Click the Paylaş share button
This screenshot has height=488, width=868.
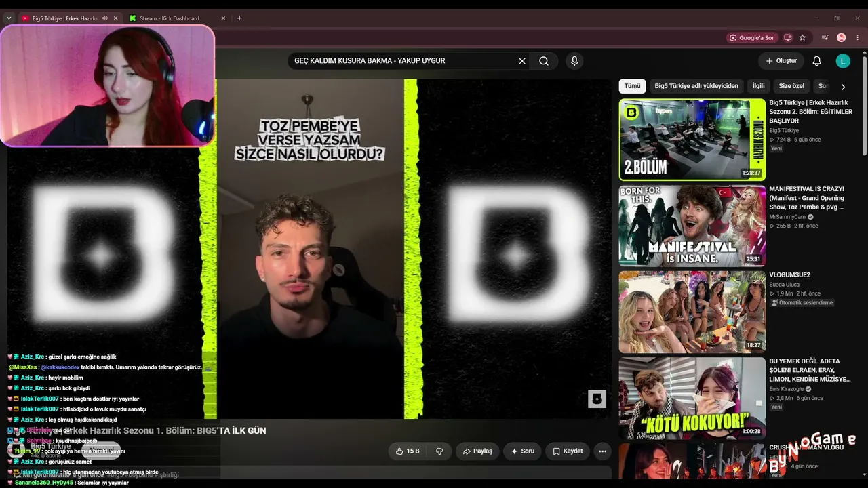[477, 451]
